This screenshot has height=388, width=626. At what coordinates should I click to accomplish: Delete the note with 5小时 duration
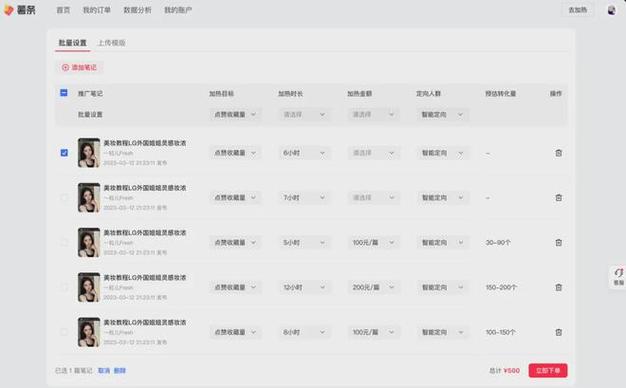point(559,242)
